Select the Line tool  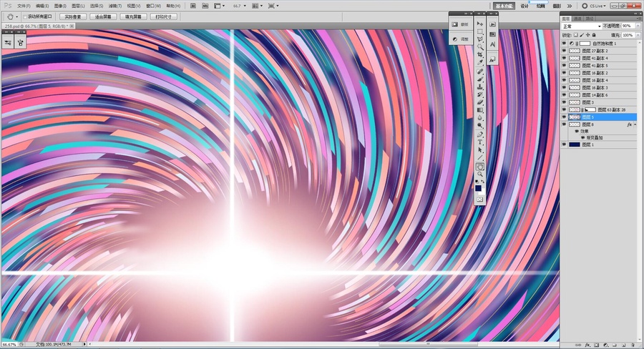[479, 157]
